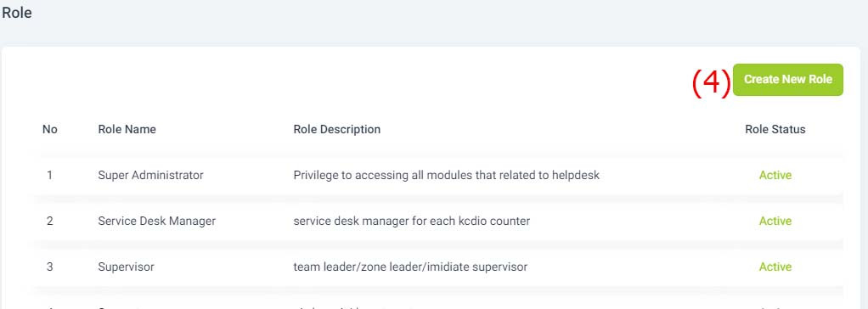Image resolution: width=868 pixels, height=309 pixels.
Task: Select the Supervisor role name
Action: (x=126, y=267)
